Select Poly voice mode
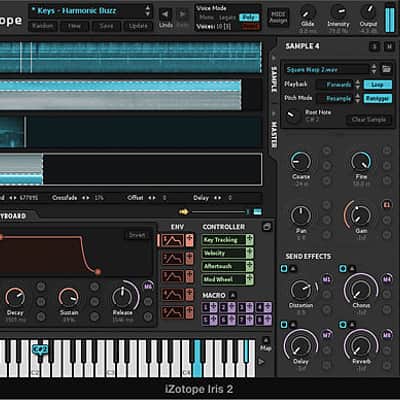The height and width of the screenshot is (400, 400). click(249, 17)
